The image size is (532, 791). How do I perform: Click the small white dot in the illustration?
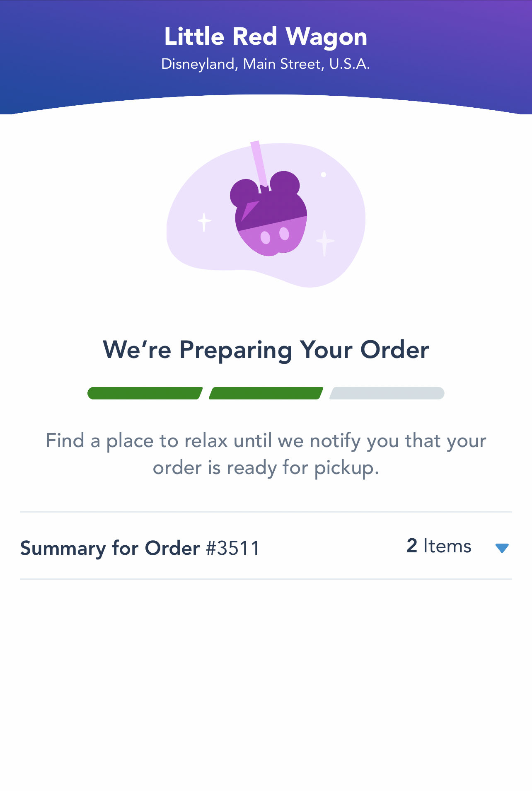324,175
